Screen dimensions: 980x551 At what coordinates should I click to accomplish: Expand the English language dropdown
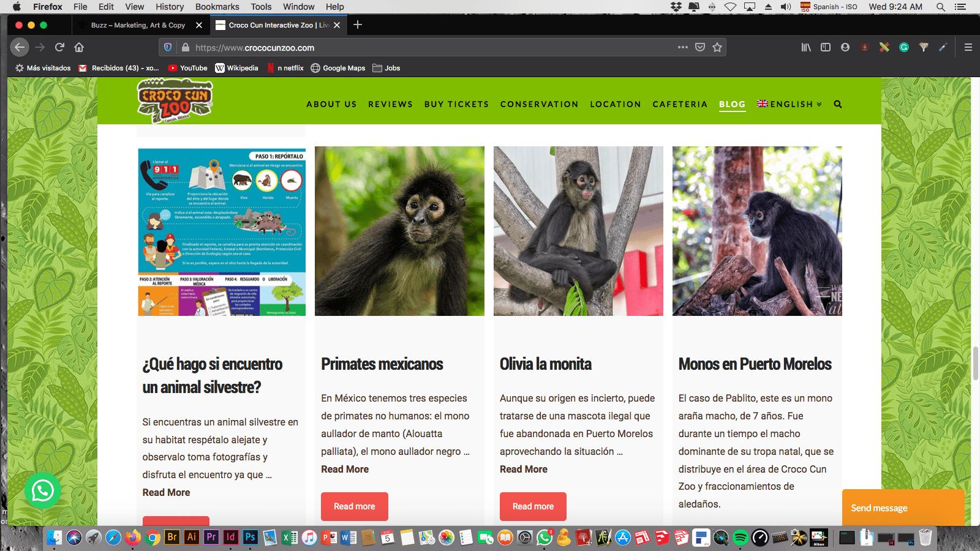790,104
